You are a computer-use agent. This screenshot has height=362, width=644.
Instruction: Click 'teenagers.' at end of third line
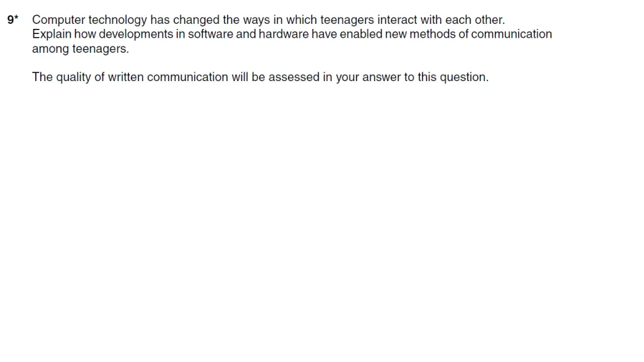[101, 49]
